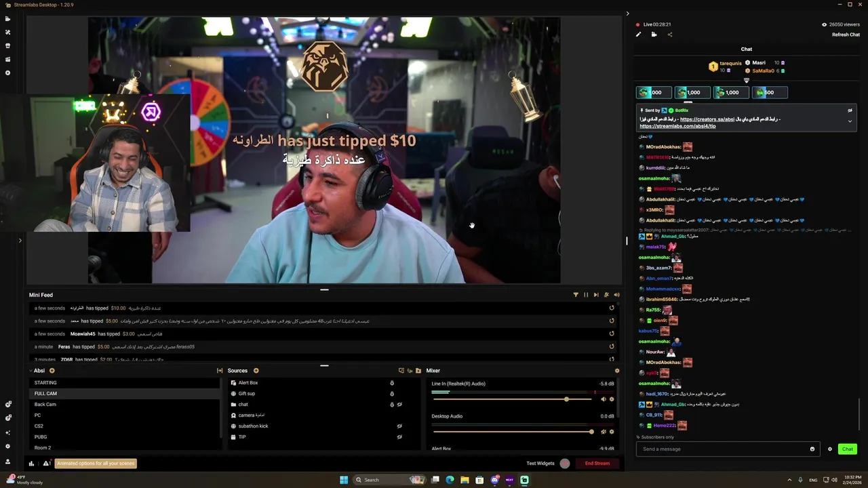Open scene transitions icon beside Sources
The width and height of the screenshot is (868, 488).
[x=220, y=371]
